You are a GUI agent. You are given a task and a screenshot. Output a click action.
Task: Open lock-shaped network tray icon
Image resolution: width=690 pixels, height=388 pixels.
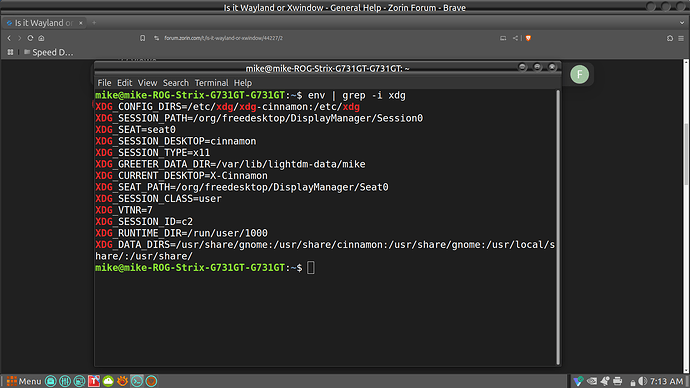pyautogui.click(x=633, y=382)
